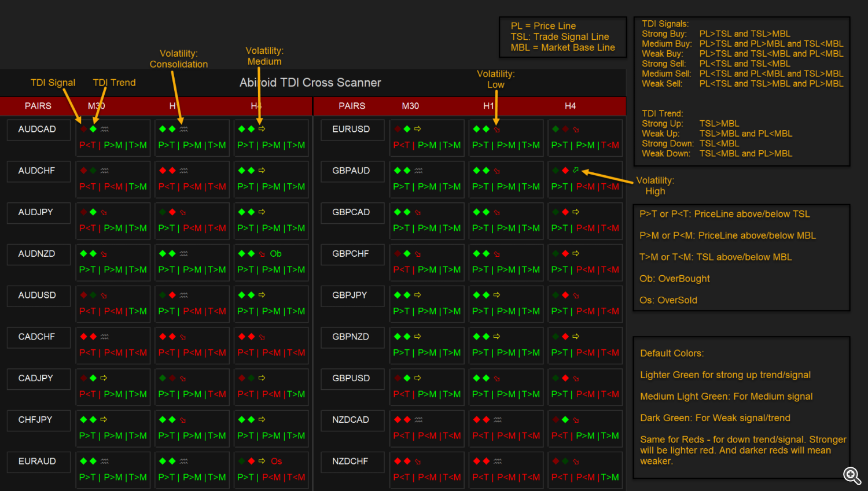Click the right-side M30 column header

click(x=410, y=106)
